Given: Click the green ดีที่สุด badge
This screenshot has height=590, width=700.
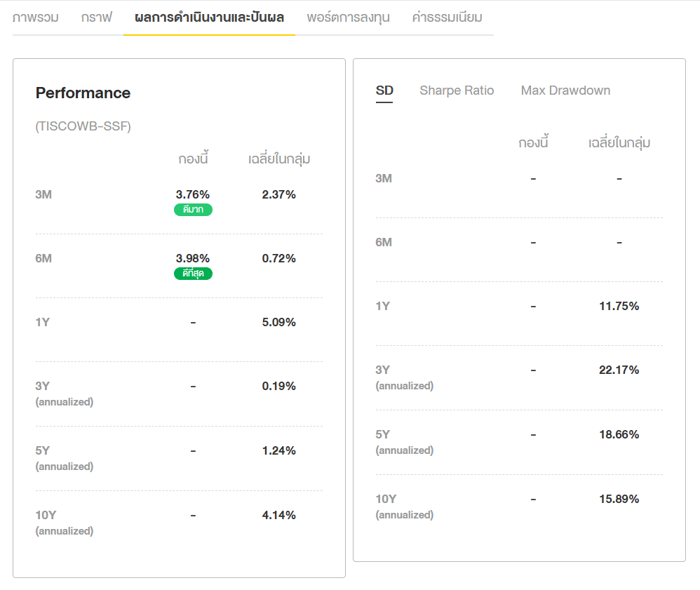Looking at the screenshot, I should click(193, 274).
